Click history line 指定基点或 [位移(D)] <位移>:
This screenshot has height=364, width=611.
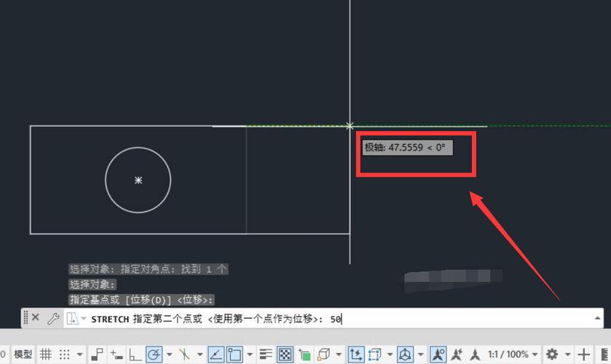point(141,300)
